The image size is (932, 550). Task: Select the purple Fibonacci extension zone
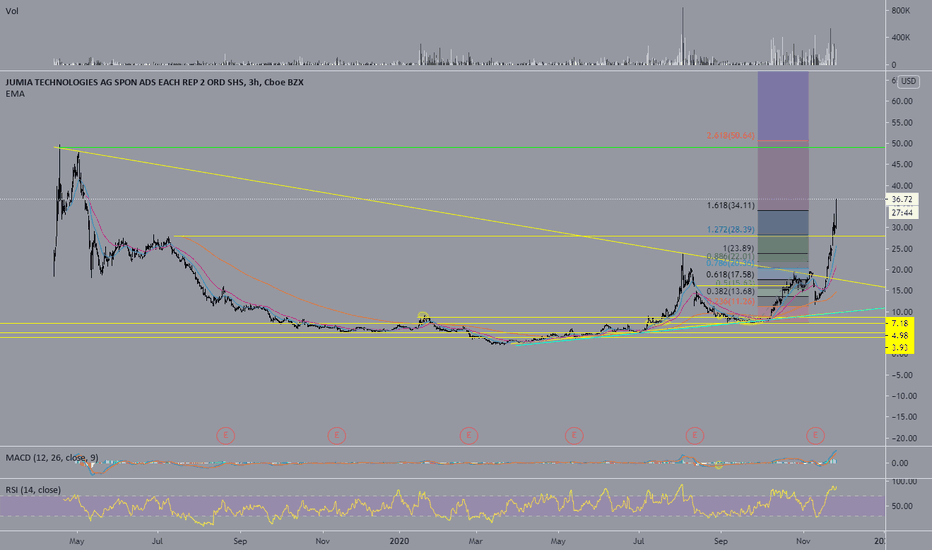point(783,106)
